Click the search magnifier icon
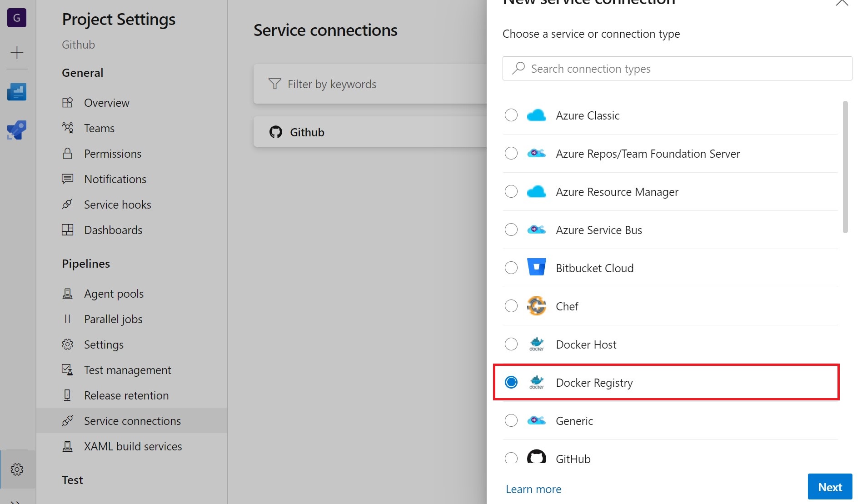This screenshot has height=504, width=867. (x=518, y=68)
